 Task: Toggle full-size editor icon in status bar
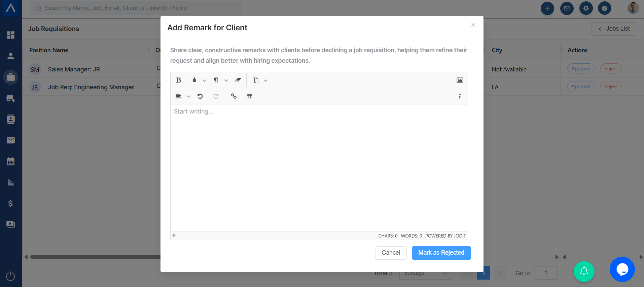174,235
